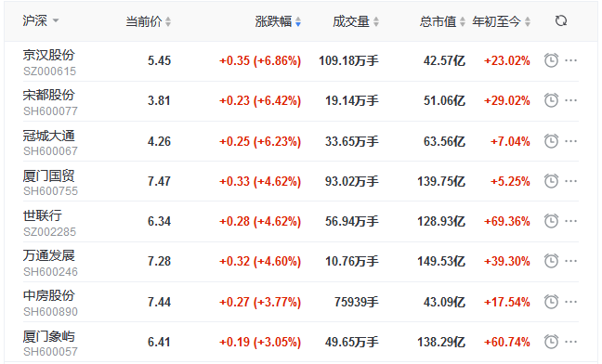Open more options for 冠城大通

click(571, 141)
